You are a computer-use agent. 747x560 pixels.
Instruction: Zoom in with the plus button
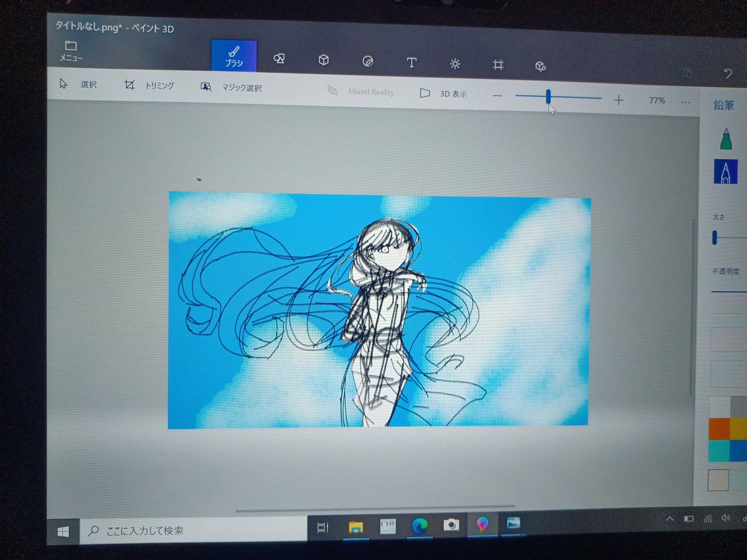(618, 100)
